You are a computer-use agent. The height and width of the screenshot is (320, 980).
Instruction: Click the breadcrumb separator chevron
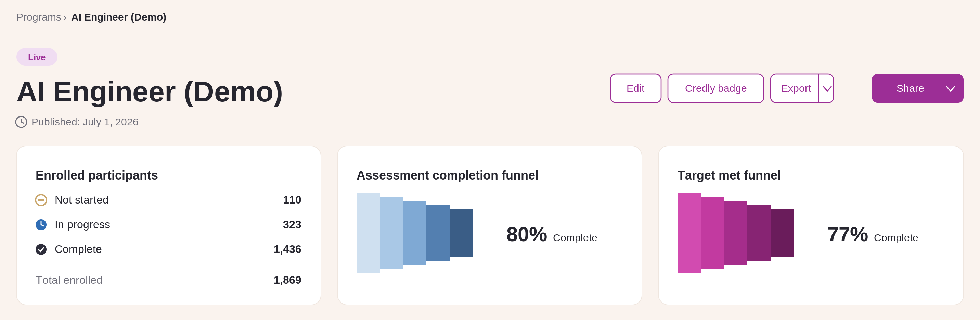[65, 17]
